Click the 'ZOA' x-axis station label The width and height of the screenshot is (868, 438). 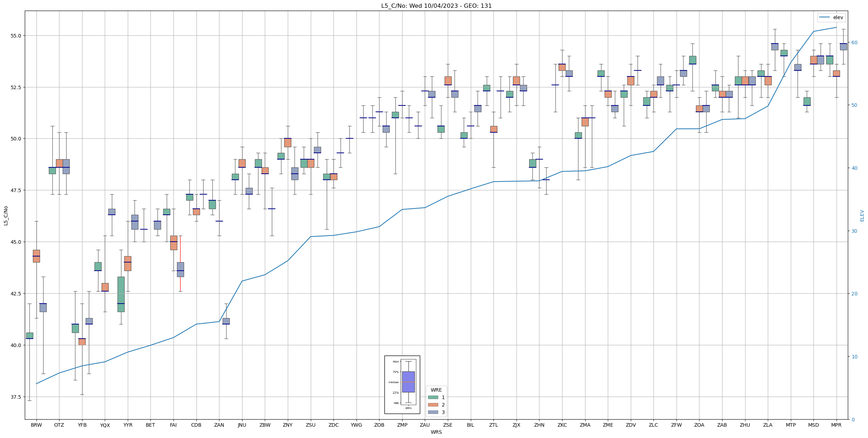pyautogui.click(x=699, y=425)
